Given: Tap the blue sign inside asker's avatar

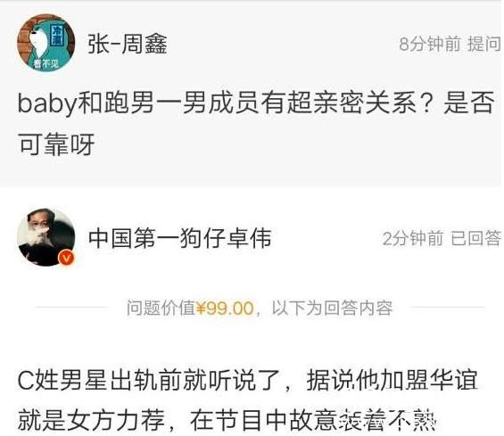Looking at the screenshot, I should coord(57,35).
